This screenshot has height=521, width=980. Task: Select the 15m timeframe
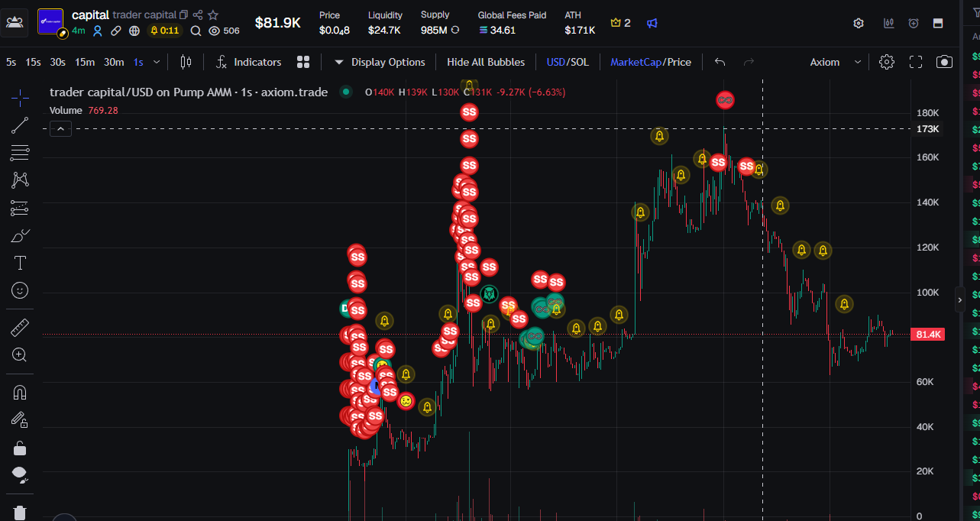tap(85, 62)
